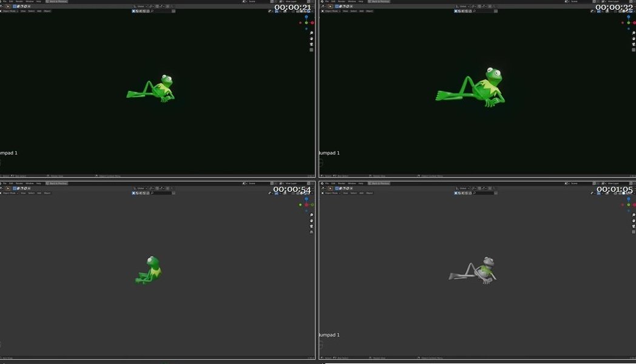This screenshot has height=364, width=636.
Task: Open Global orientation dropdown in the 00:00:32 frame
Action: (x=463, y=7)
